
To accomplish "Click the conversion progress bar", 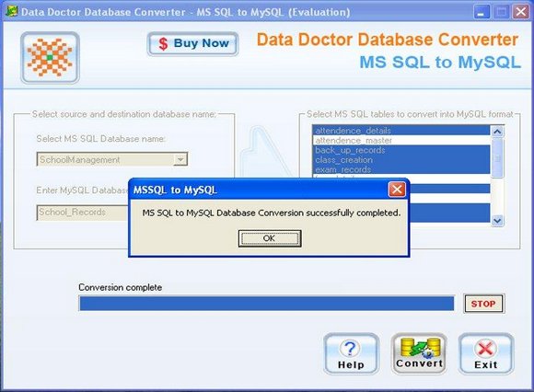I will (x=267, y=303).
